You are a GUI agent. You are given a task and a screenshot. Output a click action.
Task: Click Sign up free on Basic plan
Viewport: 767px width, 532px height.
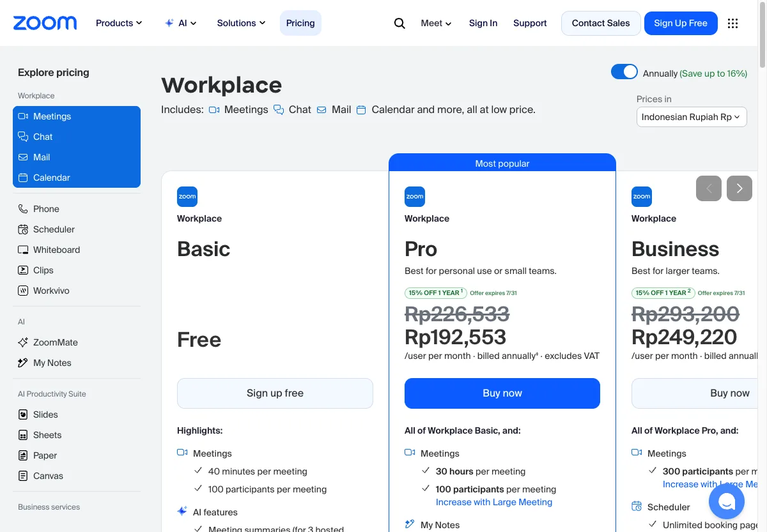click(275, 393)
